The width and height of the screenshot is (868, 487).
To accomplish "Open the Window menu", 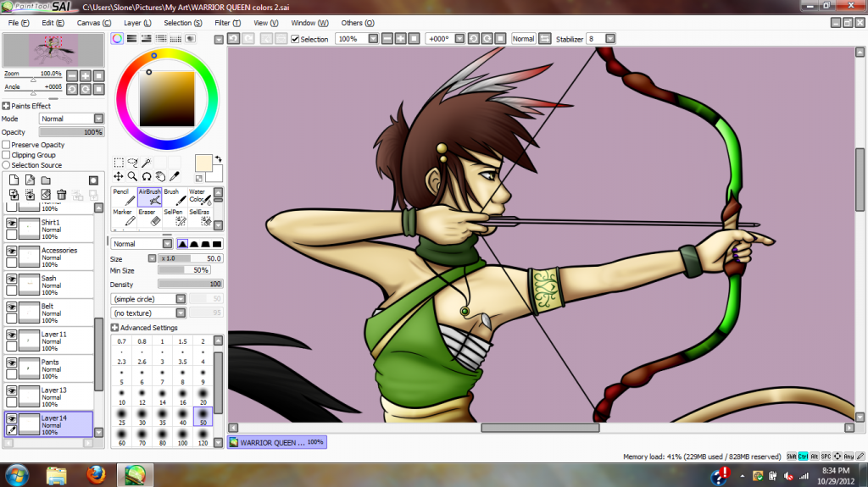I will pos(310,23).
